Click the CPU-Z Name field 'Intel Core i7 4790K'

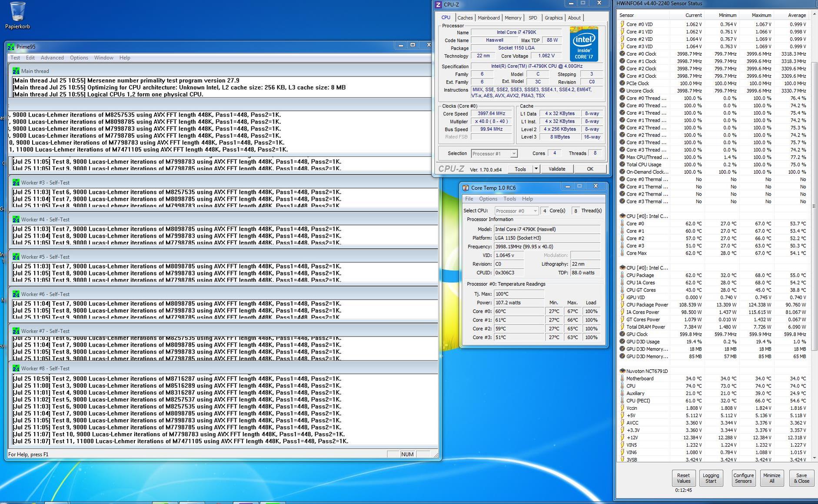(x=516, y=32)
